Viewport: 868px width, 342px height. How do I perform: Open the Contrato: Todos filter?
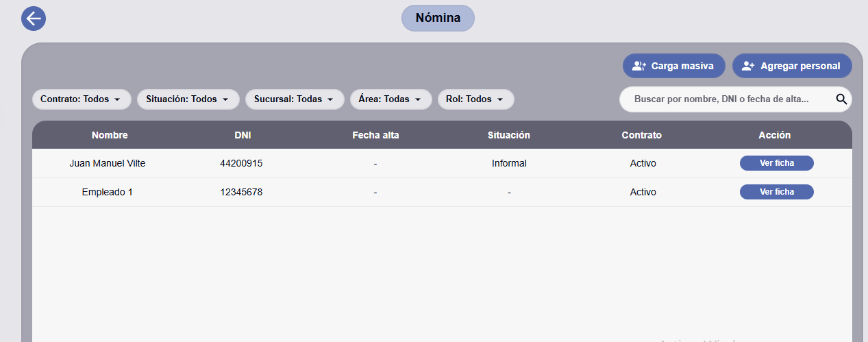click(x=82, y=99)
